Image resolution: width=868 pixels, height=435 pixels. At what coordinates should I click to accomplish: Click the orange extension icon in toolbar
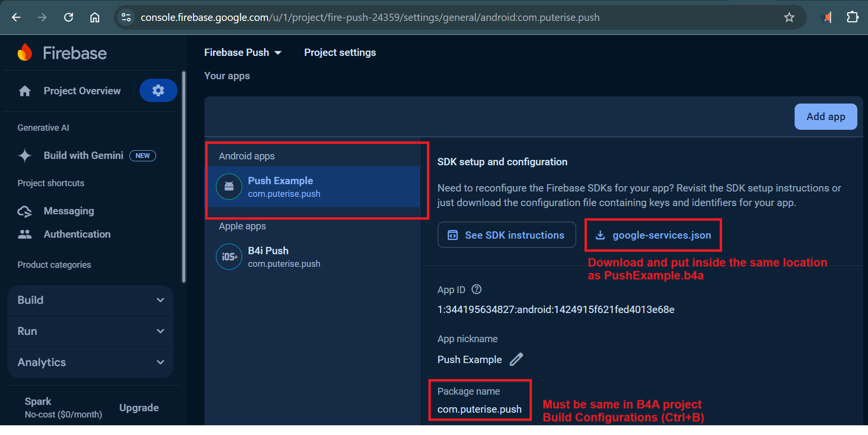[x=827, y=17]
